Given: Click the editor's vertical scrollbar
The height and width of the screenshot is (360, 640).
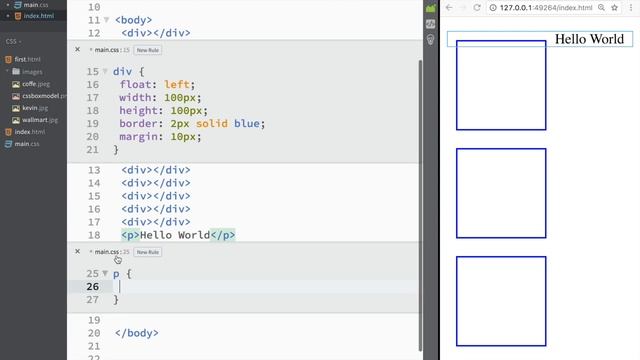Looking at the screenshot, I should pyautogui.click(x=420, y=205).
